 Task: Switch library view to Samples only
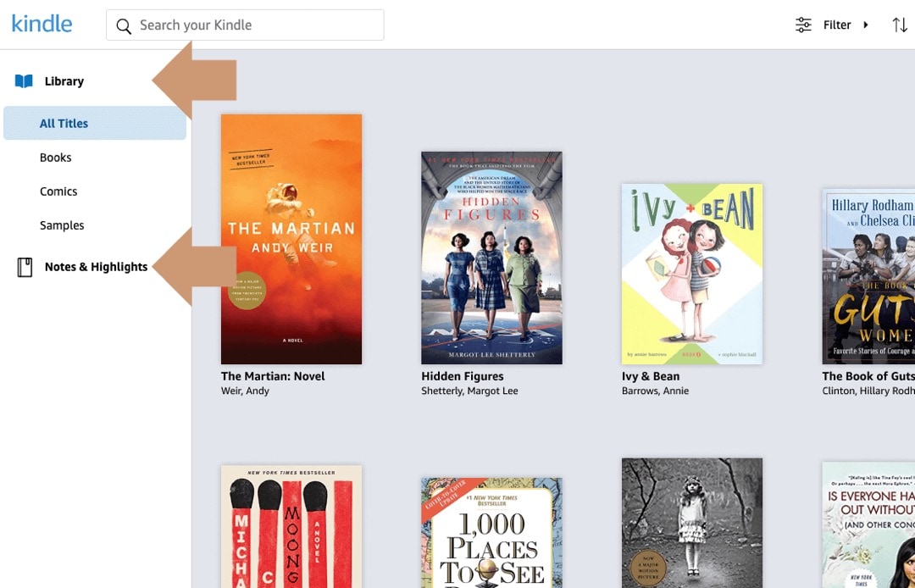(62, 225)
